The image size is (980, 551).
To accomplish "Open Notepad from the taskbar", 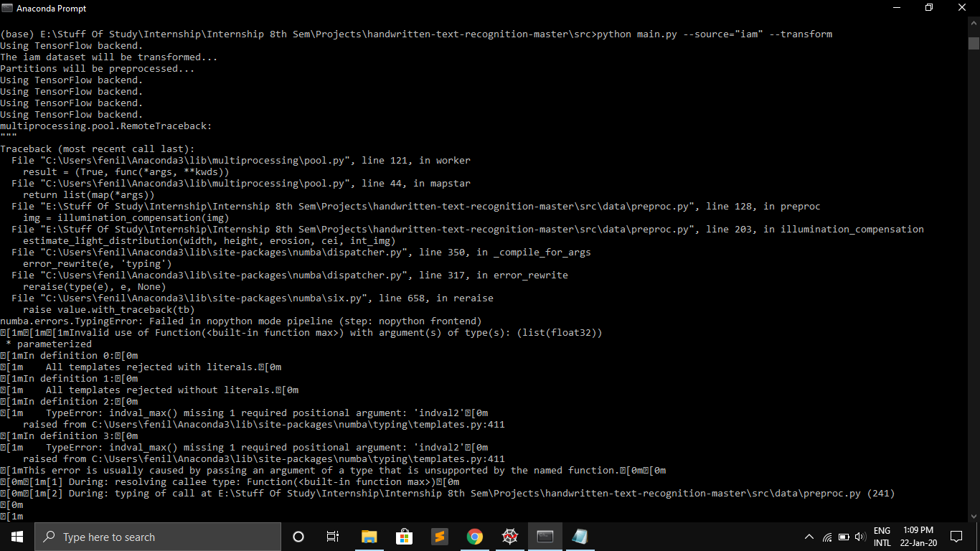I will pyautogui.click(x=580, y=536).
